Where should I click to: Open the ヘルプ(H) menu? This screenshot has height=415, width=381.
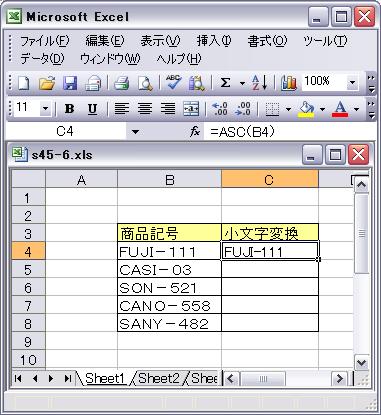click(x=179, y=59)
